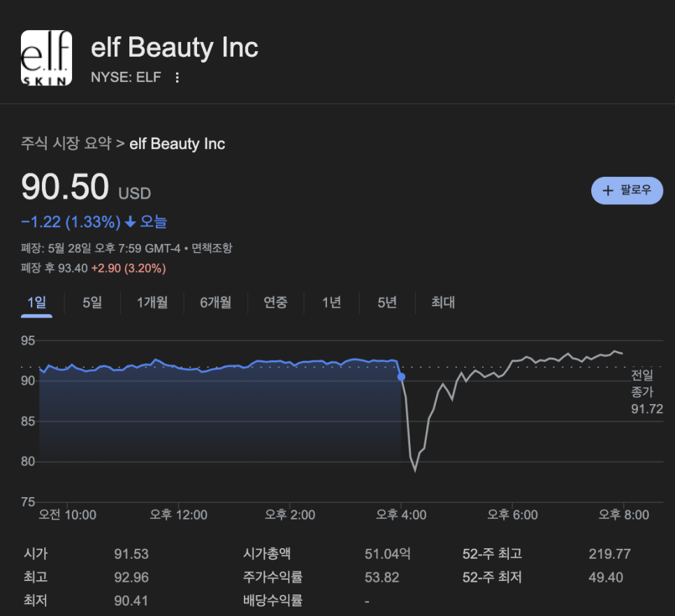Viewport: 675px width, 616px height.
Task: Click the e.l.f. Skin logo thumbnail
Action: 47,58
